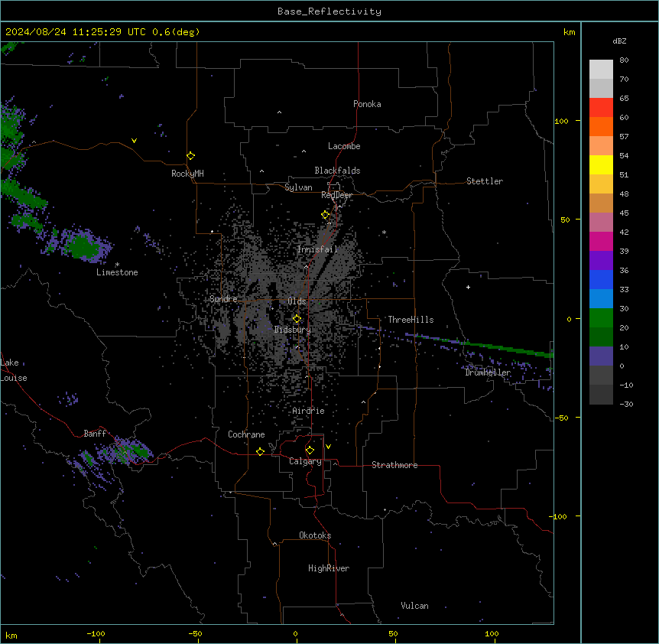
Task: Click the Sundre city label
Action: [223, 299]
